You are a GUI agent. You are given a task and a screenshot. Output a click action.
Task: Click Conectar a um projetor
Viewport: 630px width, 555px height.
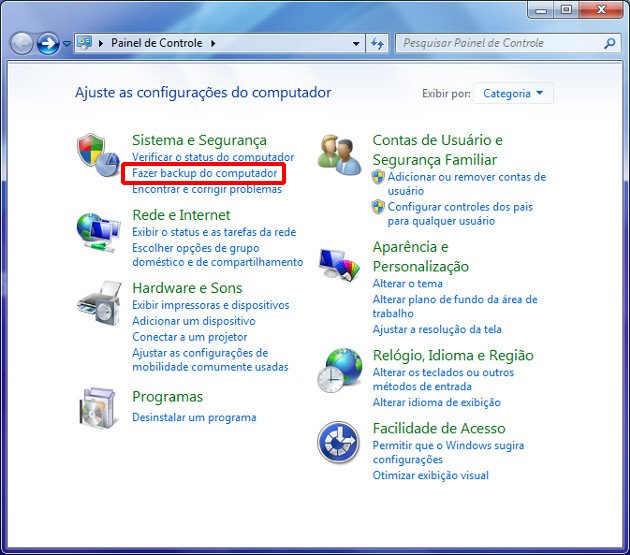click(x=190, y=337)
